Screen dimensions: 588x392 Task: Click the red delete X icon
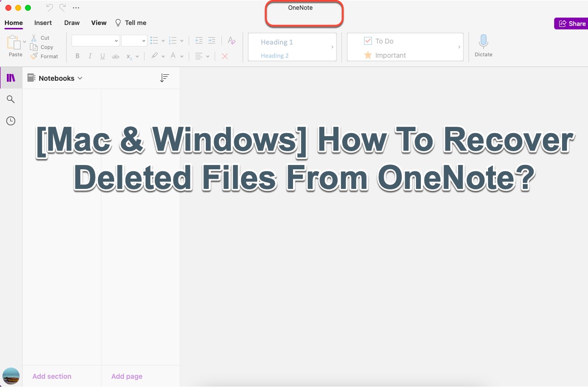click(x=225, y=56)
